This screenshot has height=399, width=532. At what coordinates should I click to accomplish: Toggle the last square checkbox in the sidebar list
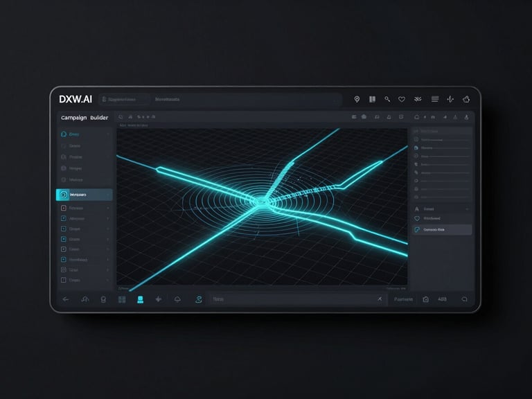pos(64,280)
